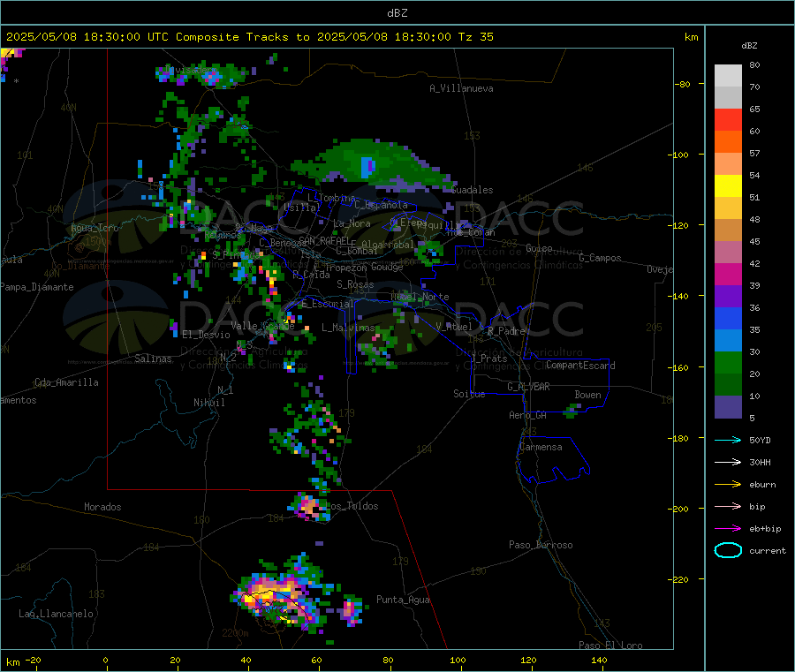Screen dimensions: 795x672
Task: Click the Salinas location label
Action: 153,359
